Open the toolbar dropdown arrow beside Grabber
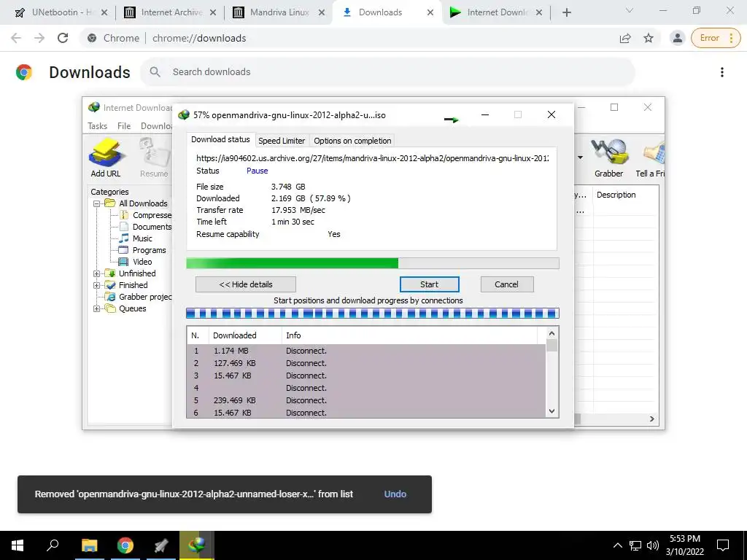This screenshot has width=747, height=560. 580,157
